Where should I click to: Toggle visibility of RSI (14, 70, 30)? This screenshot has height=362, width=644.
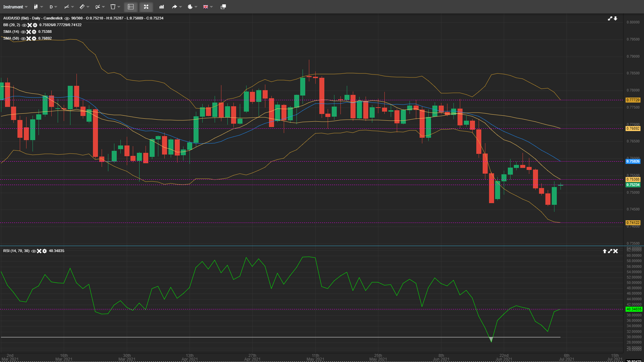point(34,251)
